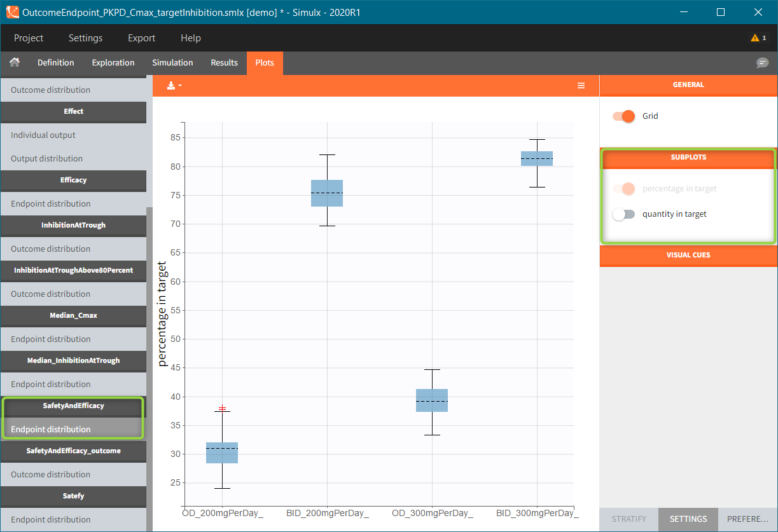The width and height of the screenshot is (778, 532).
Task: Enable the quantity in target subplot
Action: click(623, 214)
